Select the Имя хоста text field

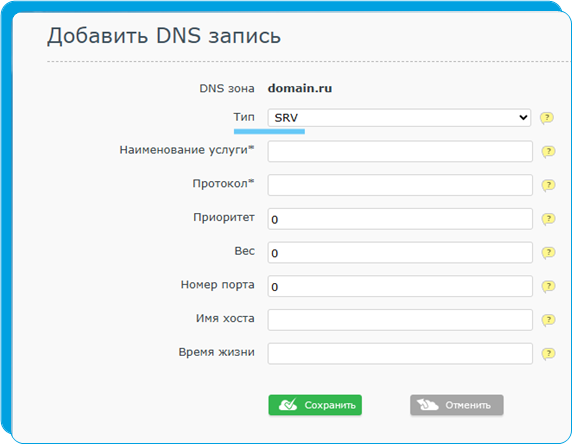point(400,320)
